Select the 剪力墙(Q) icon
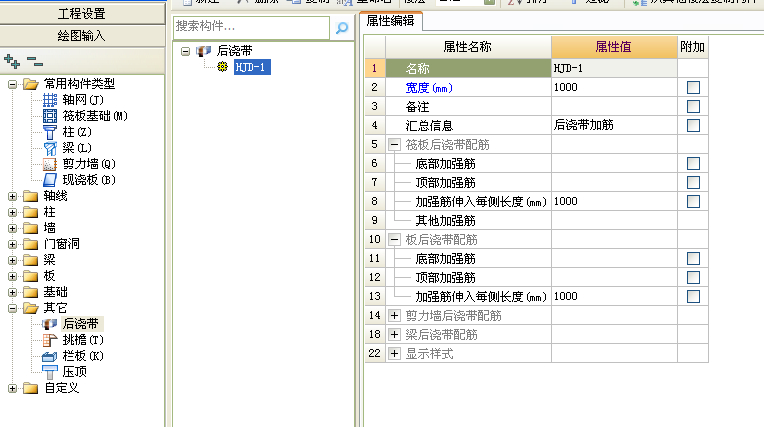764x427 pixels. point(50,164)
